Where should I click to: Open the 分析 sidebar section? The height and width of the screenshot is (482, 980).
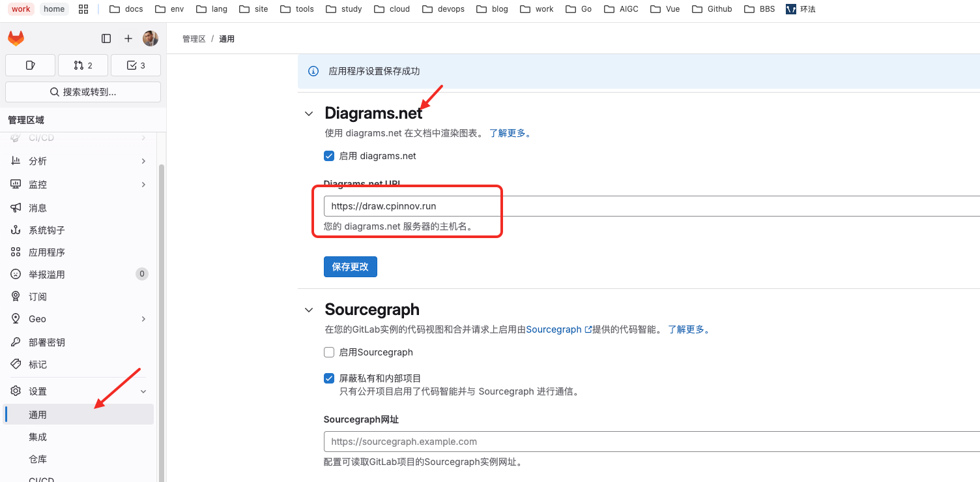tap(79, 161)
